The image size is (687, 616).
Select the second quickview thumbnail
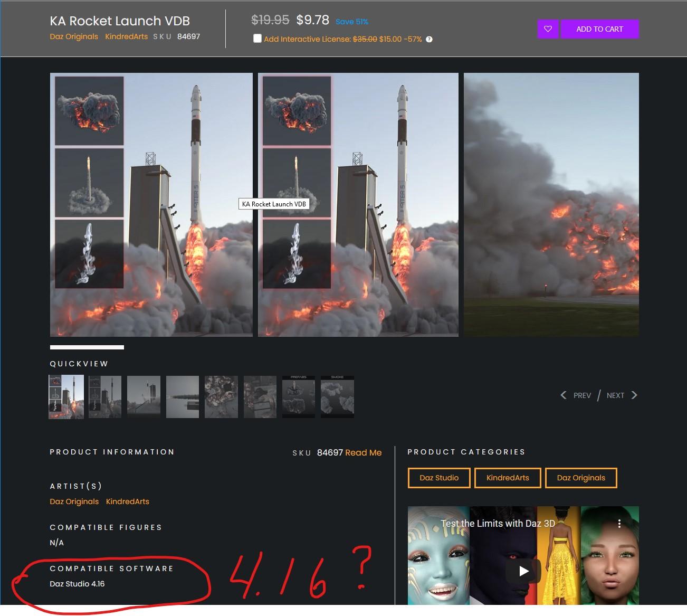[x=105, y=397]
